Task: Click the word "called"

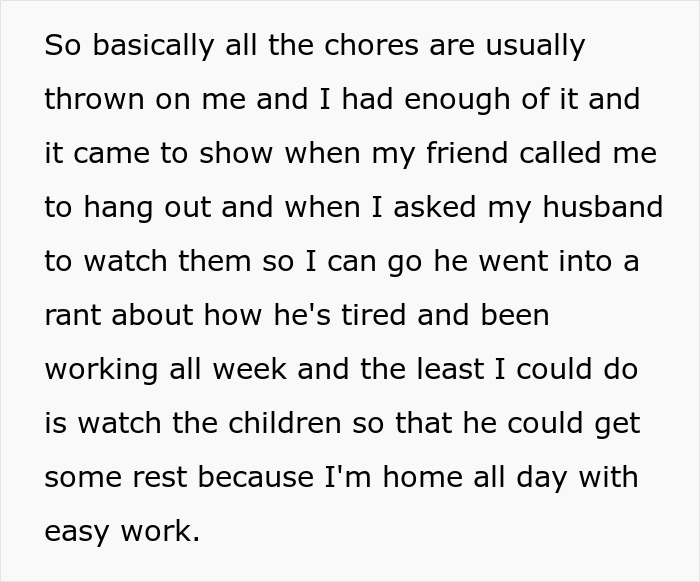Action: tap(560, 153)
